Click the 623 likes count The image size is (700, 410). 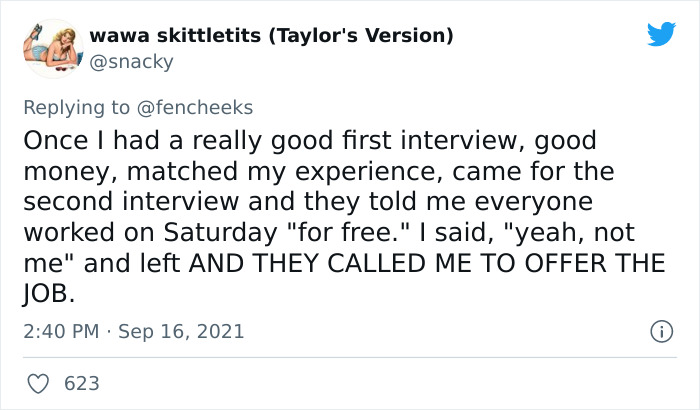82,384
